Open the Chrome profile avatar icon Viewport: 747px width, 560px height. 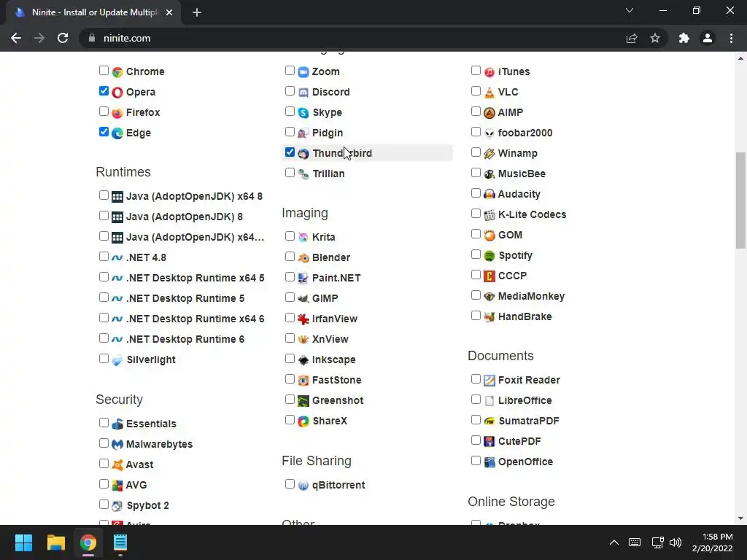708,38
